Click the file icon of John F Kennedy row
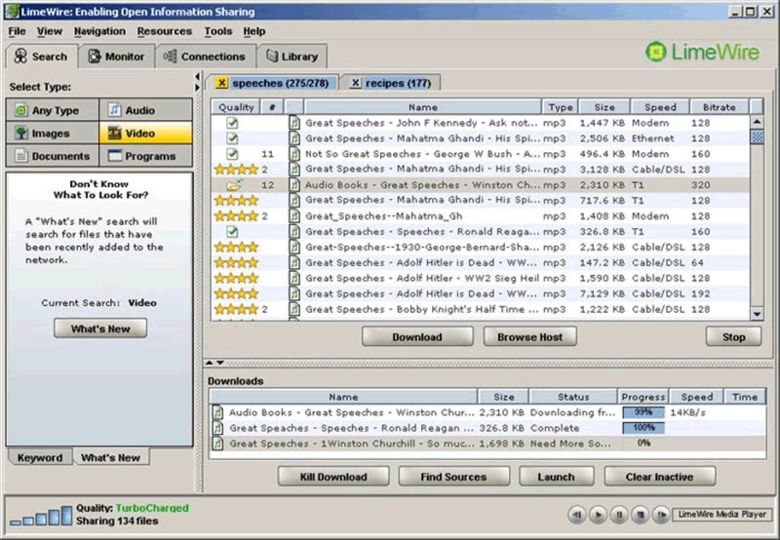The height and width of the screenshot is (540, 780). [294, 123]
